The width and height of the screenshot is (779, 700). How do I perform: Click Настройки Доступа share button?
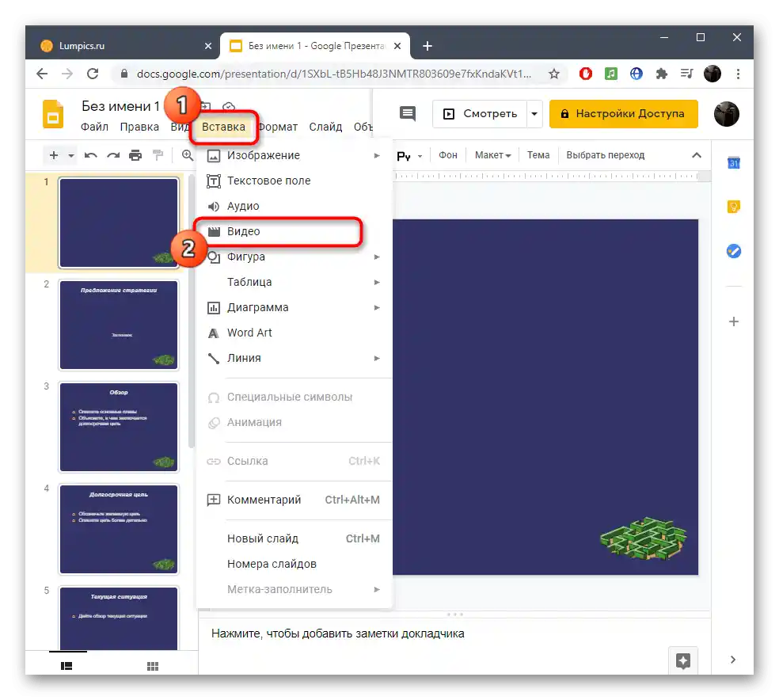[x=623, y=114]
